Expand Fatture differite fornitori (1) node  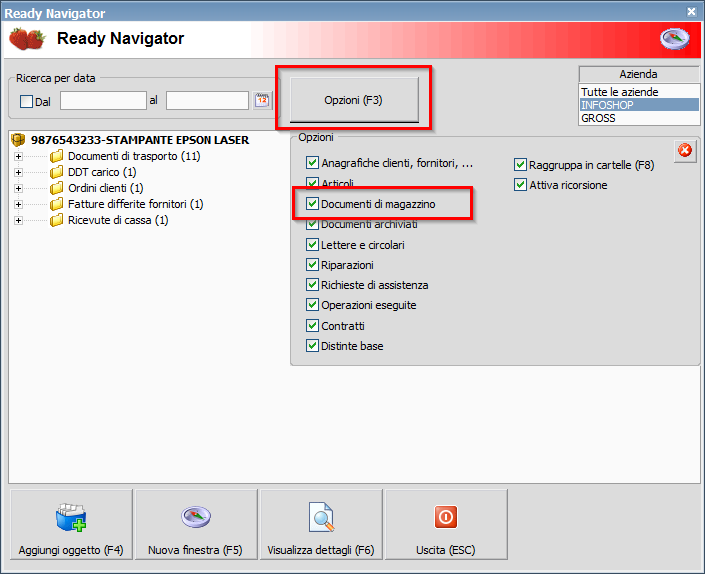pos(18,205)
